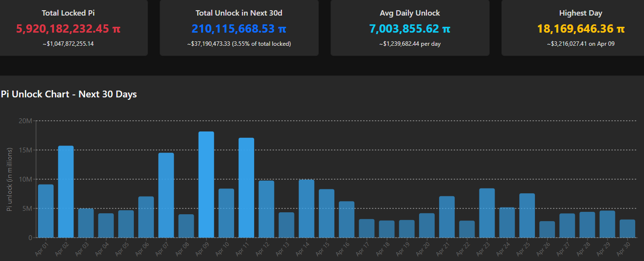Click the 20M y-axis label
644x261 pixels.
(25, 121)
